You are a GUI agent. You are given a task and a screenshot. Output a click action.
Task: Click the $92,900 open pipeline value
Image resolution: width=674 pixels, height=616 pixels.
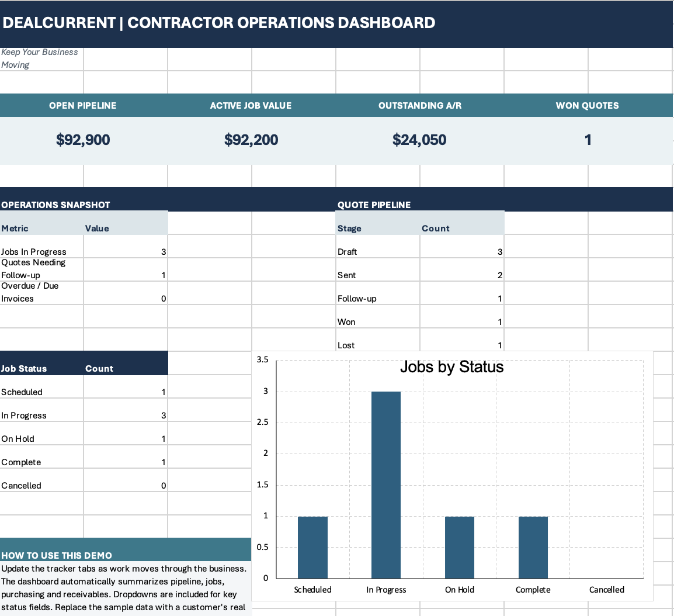coord(83,140)
